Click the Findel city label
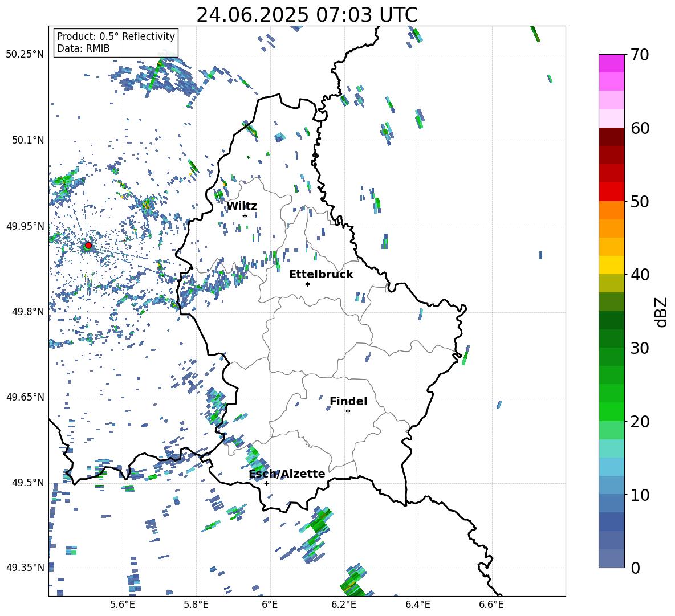This screenshot has height=616, width=675. click(x=348, y=401)
